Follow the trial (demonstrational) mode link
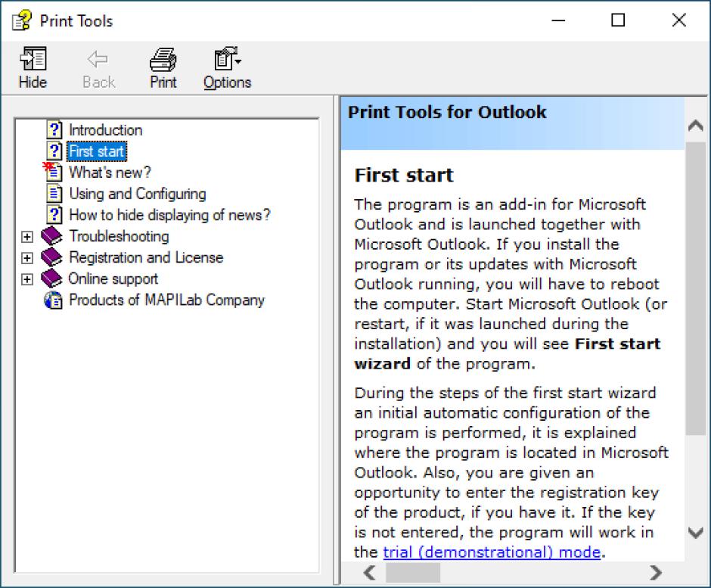 (x=492, y=552)
